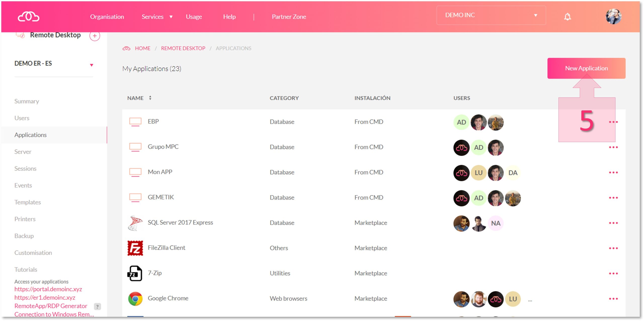
Task: Click the Google Chrome application icon
Action: point(135,298)
